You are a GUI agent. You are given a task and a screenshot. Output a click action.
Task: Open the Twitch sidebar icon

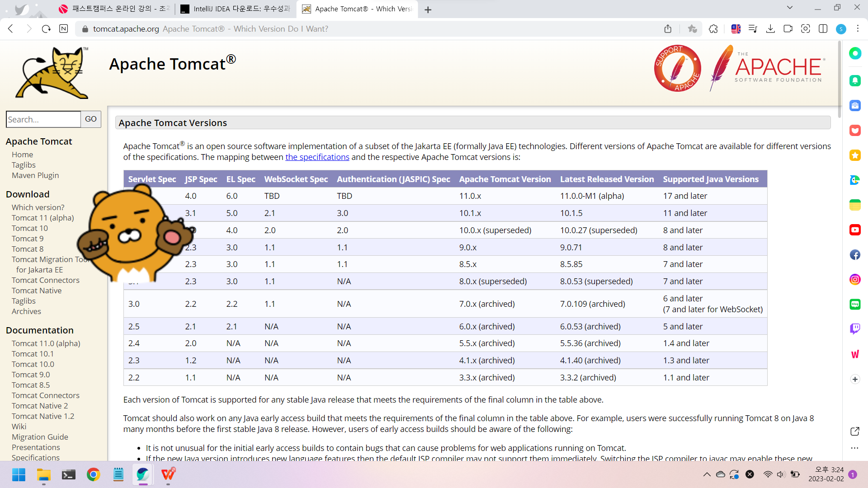tap(855, 329)
